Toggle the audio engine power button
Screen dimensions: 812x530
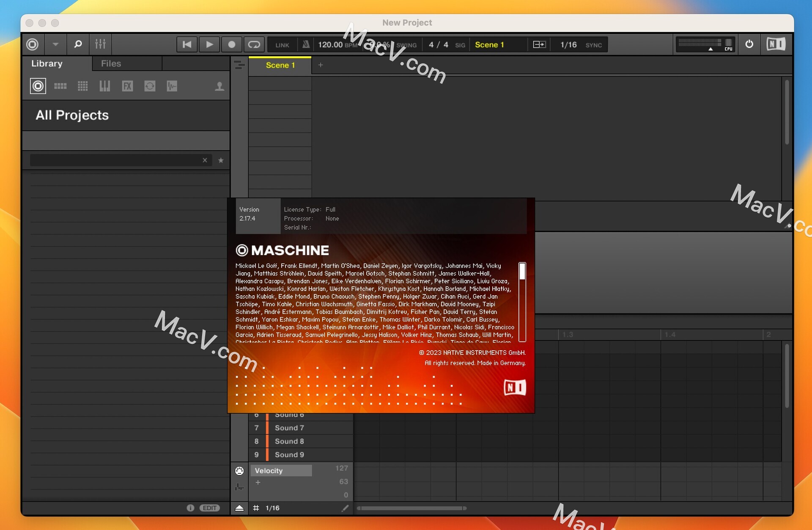(749, 44)
